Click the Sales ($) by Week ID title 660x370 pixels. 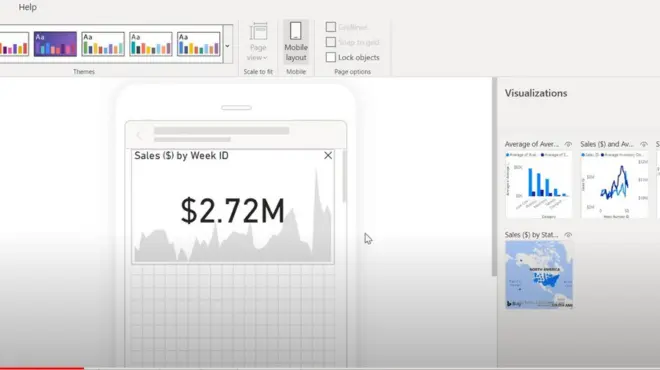(x=181, y=156)
